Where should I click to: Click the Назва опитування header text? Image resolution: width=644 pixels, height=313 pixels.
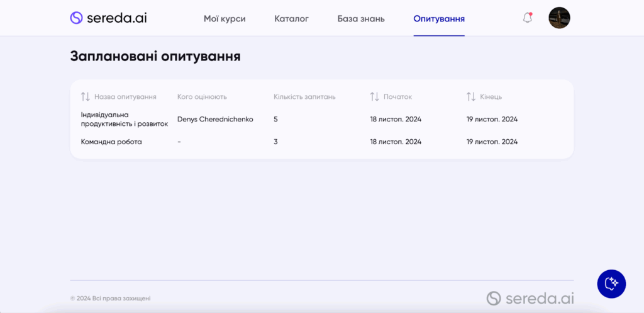pos(125,96)
